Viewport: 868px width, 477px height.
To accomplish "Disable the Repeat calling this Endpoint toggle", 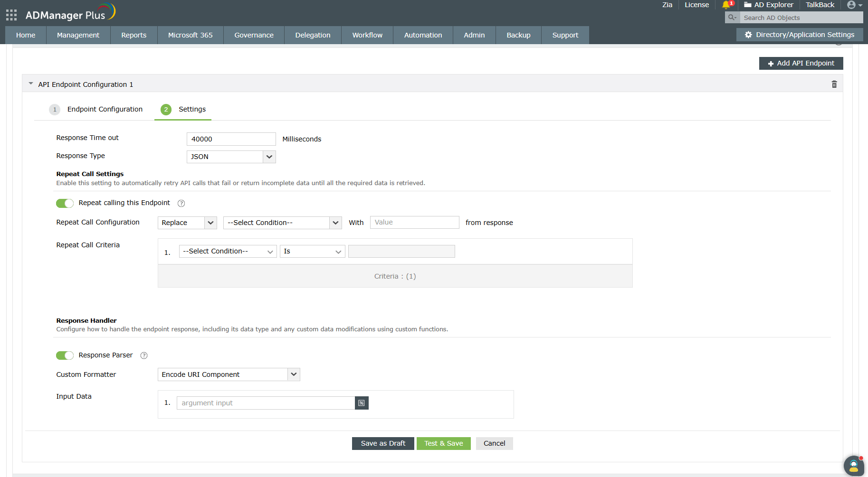I will tap(65, 203).
